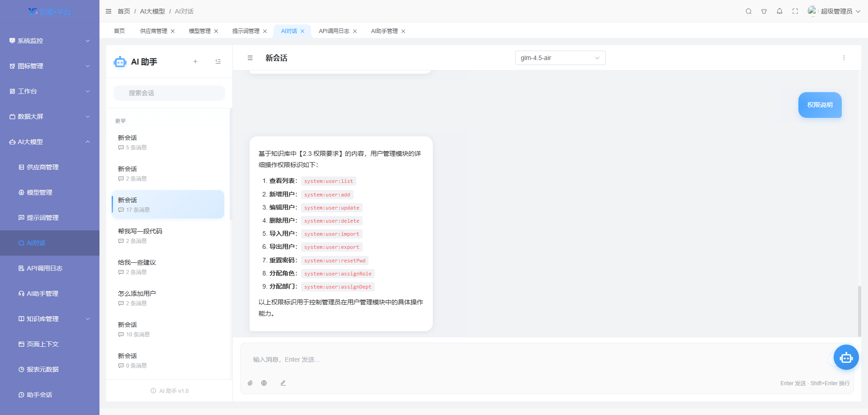Expand the 知识库管理 sidebar submenu
The image size is (868, 415).
50,319
